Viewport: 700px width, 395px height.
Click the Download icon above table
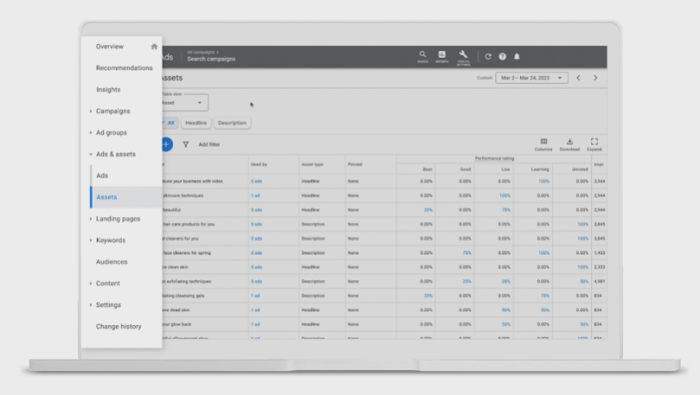coord(570,144)
